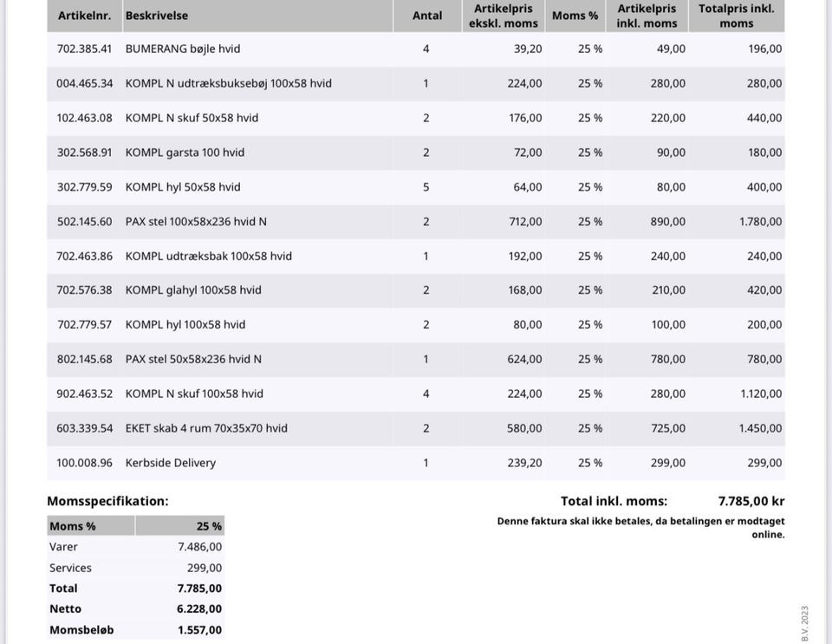Click total price 1.780,00
This screenshot has width=832, height=644.
(760, 221)
